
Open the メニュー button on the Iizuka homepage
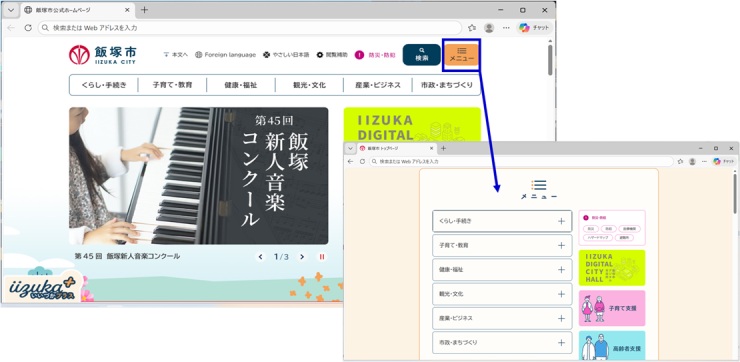462,55
